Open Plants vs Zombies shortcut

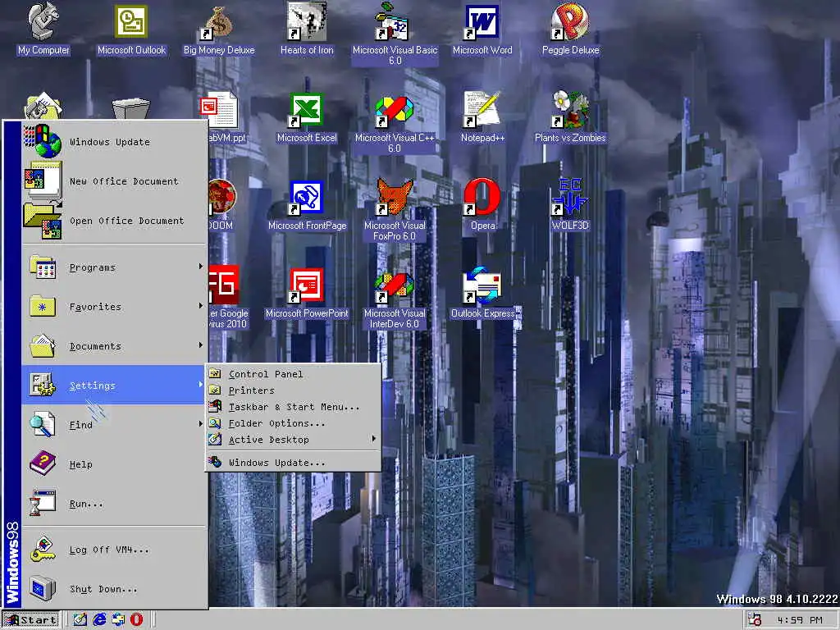point(570,118)
